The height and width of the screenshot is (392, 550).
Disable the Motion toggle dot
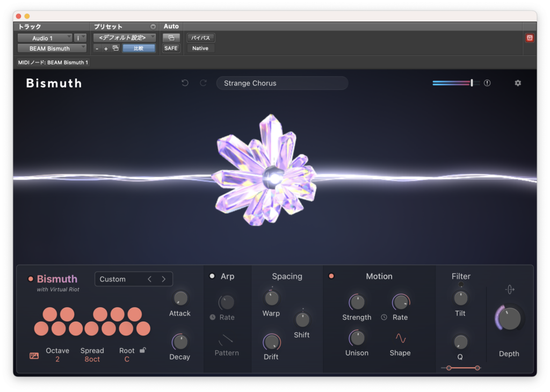(331, 276)
